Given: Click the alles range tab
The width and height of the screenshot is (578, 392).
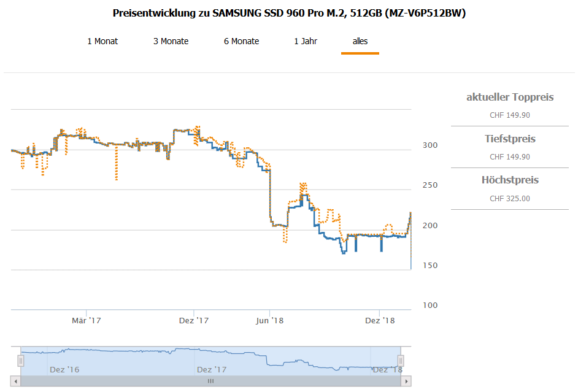Looking at the screenshot, I should point(360,41).
